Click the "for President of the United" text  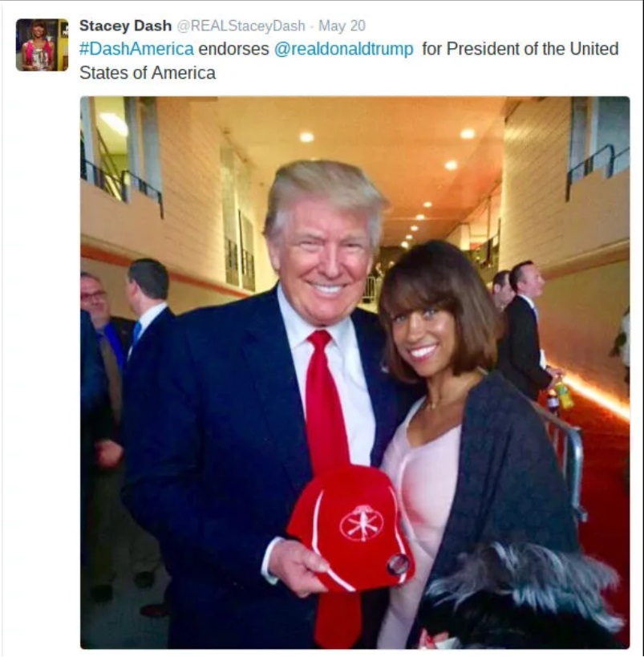pyautogui.click(x=520, y=49)
